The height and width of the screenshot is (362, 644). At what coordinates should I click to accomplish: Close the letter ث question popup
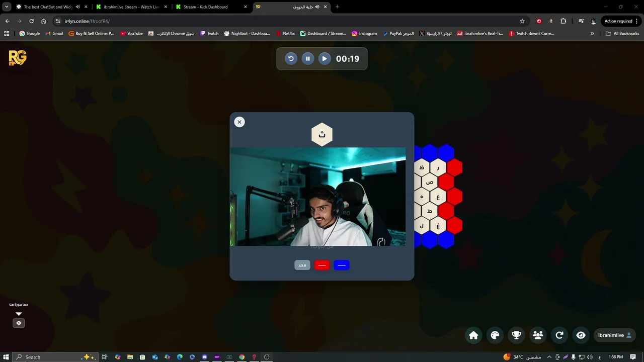(239, 122)
